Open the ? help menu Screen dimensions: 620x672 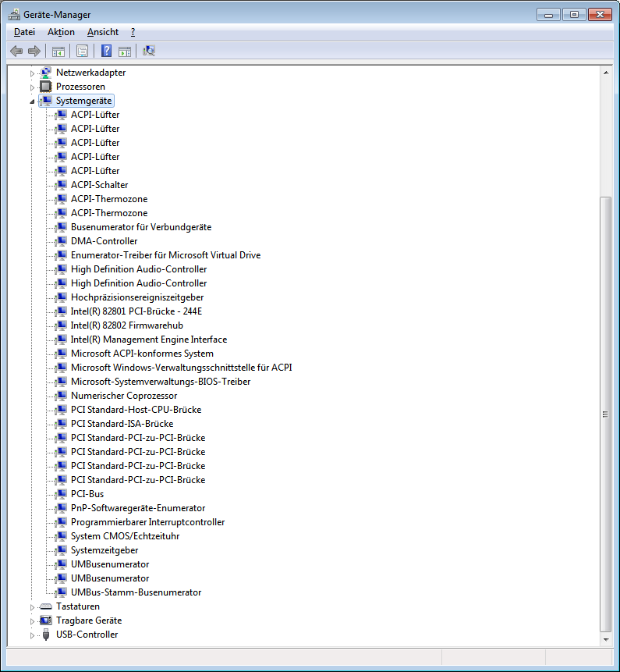click(x=133, y=32)
